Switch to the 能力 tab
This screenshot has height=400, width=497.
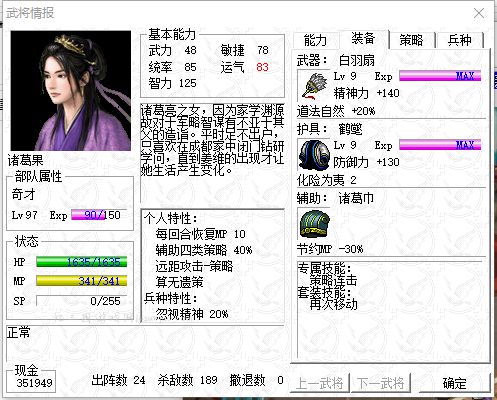315,41
